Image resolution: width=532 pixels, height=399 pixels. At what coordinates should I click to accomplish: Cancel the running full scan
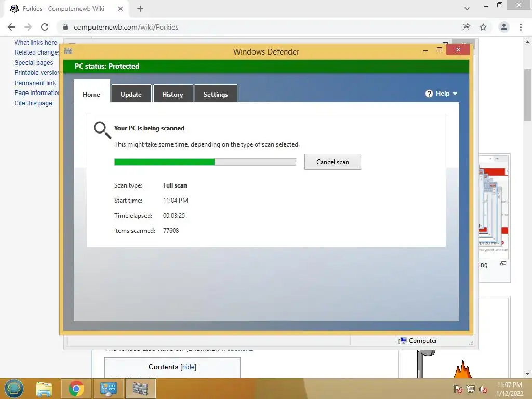[x=332, y=162]
